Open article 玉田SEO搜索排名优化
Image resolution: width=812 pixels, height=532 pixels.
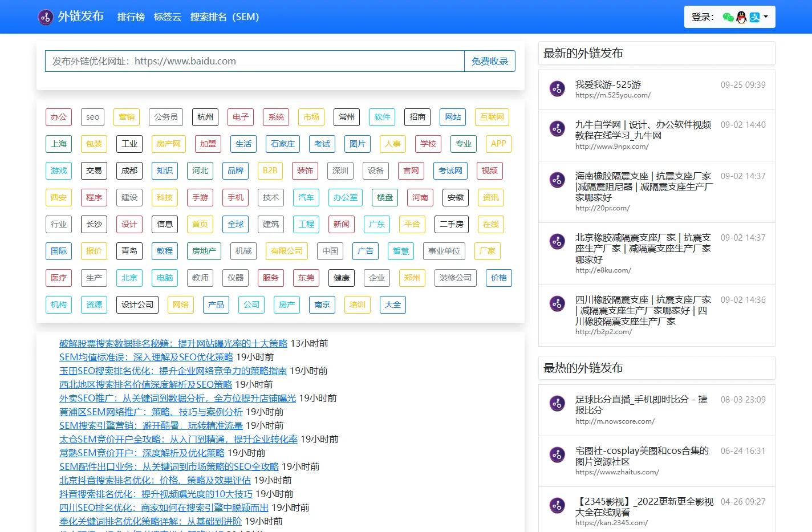173,371
